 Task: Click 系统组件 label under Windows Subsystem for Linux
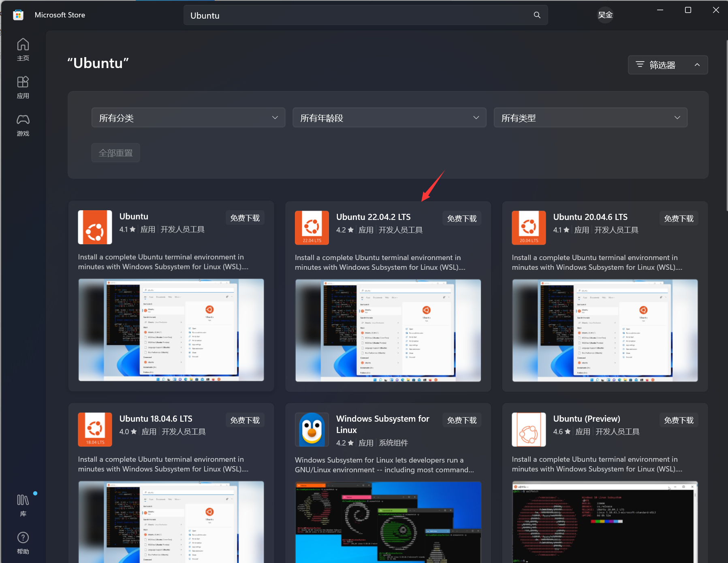click(x=393, y=443)
